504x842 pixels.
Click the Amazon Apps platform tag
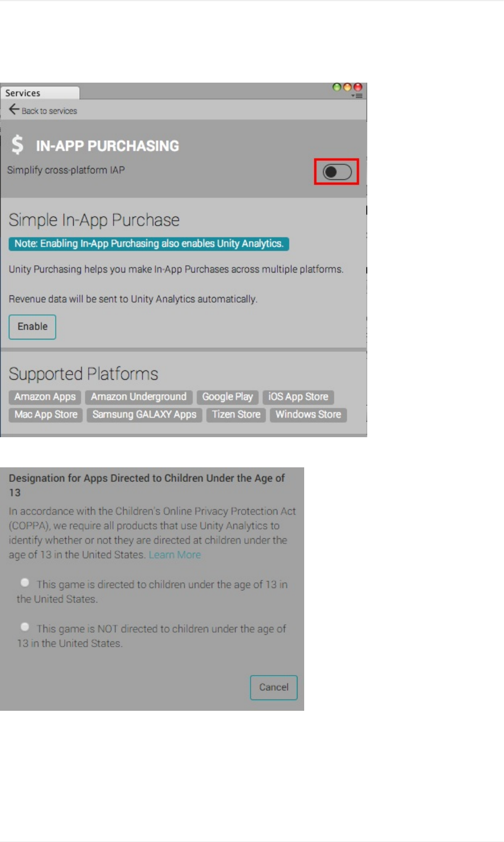point(45,397)
